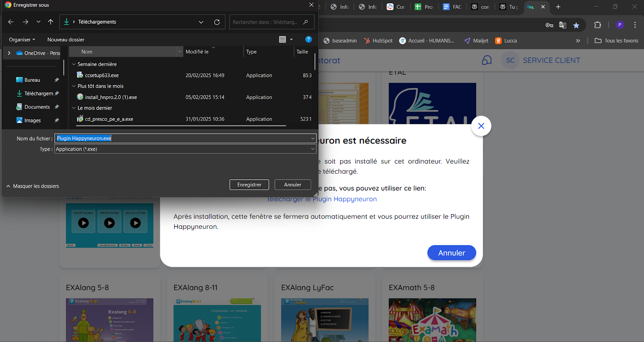
Task: Open Chrome's three-dot menu
Action: point(635,25)
